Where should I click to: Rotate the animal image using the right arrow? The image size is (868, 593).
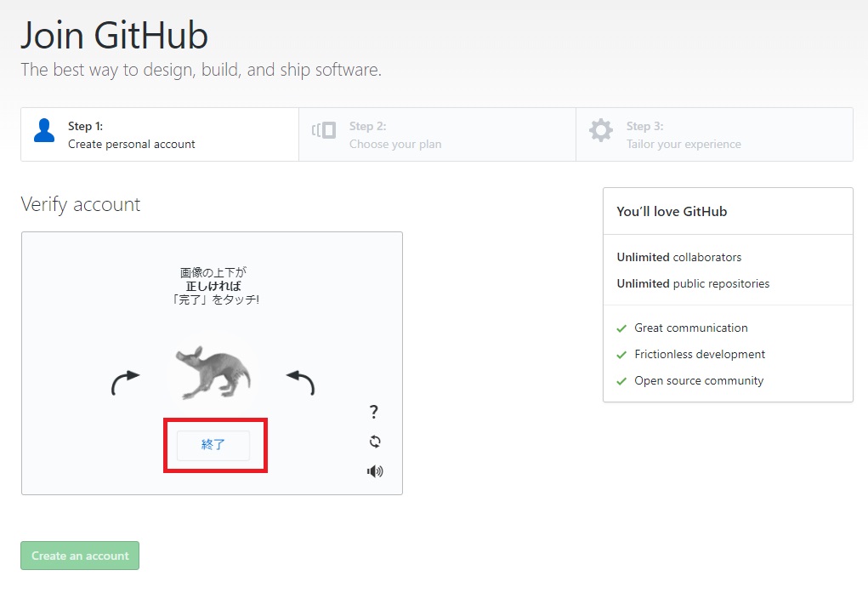click(301, 382)
